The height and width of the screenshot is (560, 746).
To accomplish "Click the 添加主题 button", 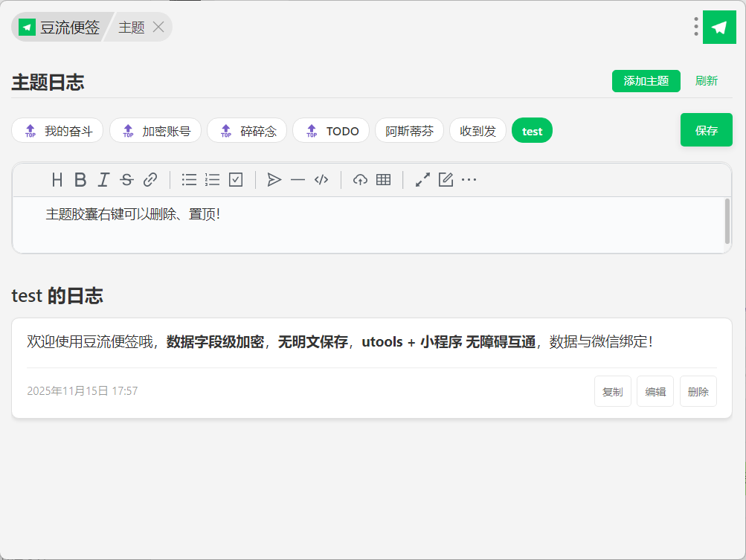I will click(646, 81).
